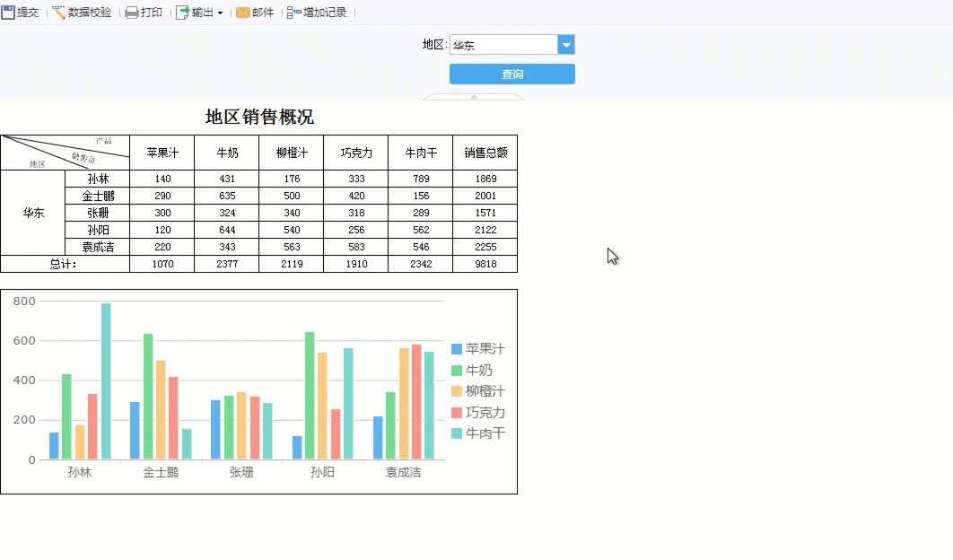The image size is (953, 560).
Task: Click the 数据校验 validation pencil icon
Action: [x=59, y=13]
